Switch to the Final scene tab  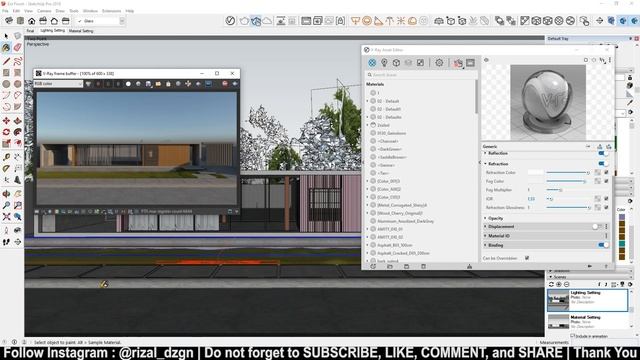(x=30, y=31)
